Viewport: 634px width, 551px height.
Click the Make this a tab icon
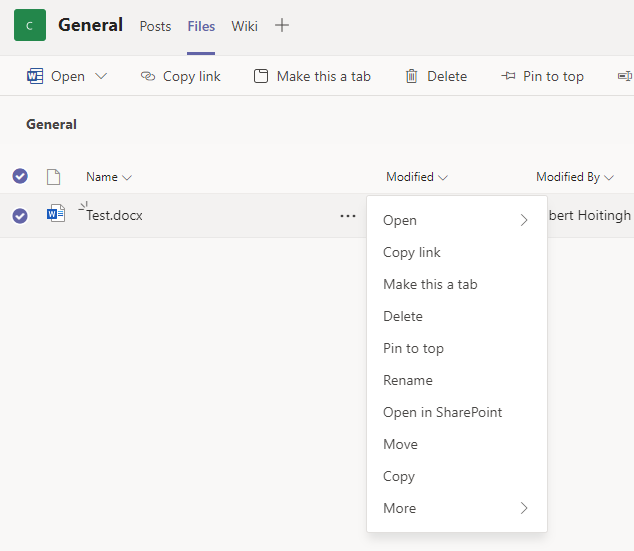coord(261,76)
